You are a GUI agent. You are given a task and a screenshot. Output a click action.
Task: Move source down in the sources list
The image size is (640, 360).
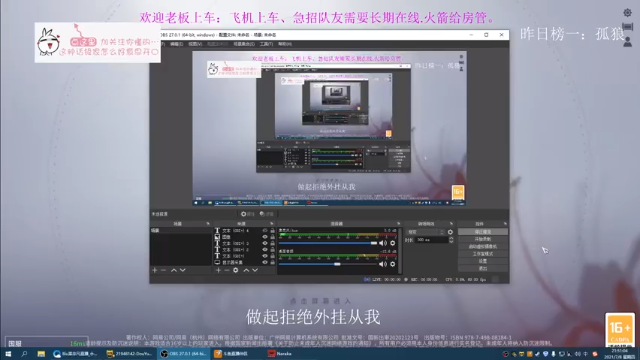(255, 270)
